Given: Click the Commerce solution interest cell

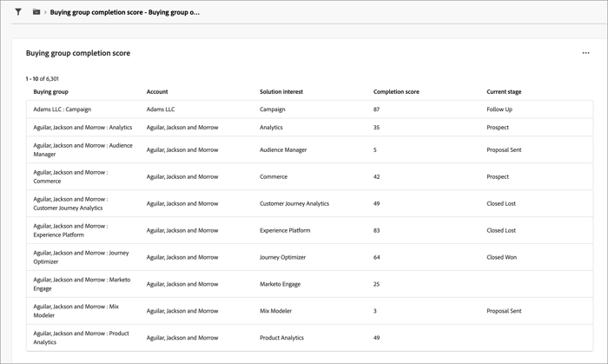Looking at the screenshot, I should click(x=274, y=176).
